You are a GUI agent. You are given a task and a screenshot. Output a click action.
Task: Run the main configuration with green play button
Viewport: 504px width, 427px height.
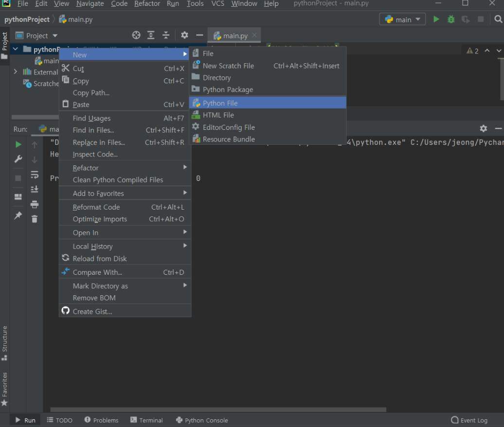[x=436, y=19]
